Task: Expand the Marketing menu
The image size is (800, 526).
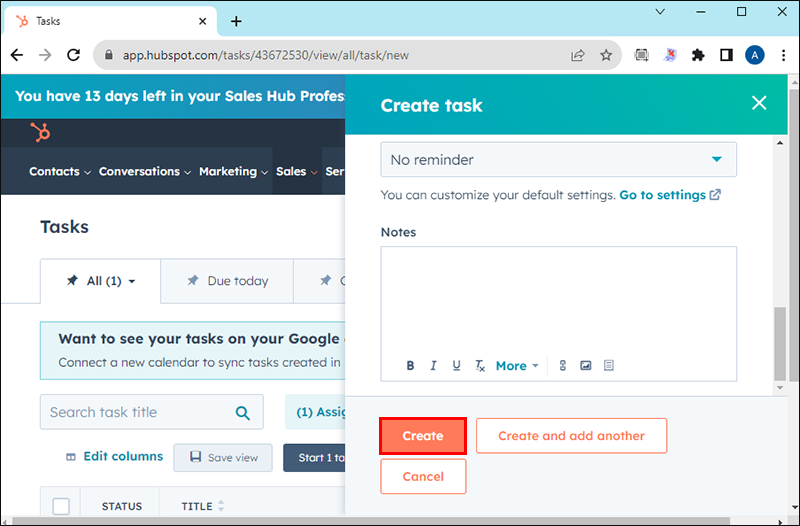Action: 233,171
